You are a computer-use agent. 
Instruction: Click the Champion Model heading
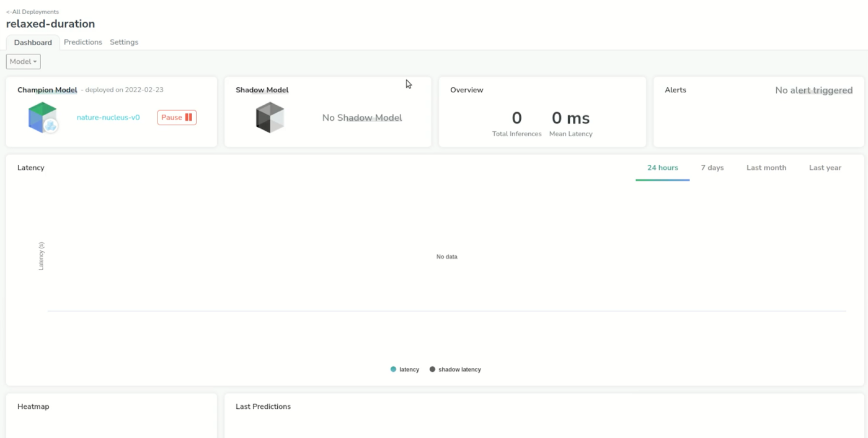47,90
